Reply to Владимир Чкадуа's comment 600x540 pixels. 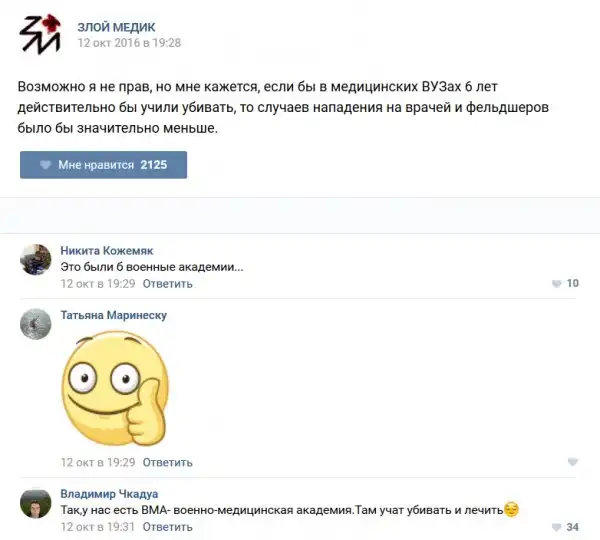[167, 527]
